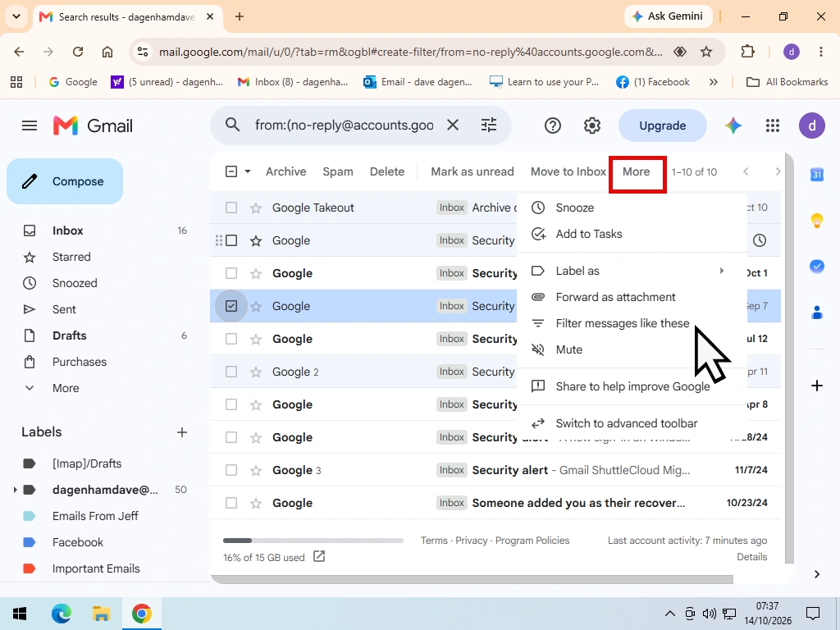Click Archive in the toolbar

286,172
